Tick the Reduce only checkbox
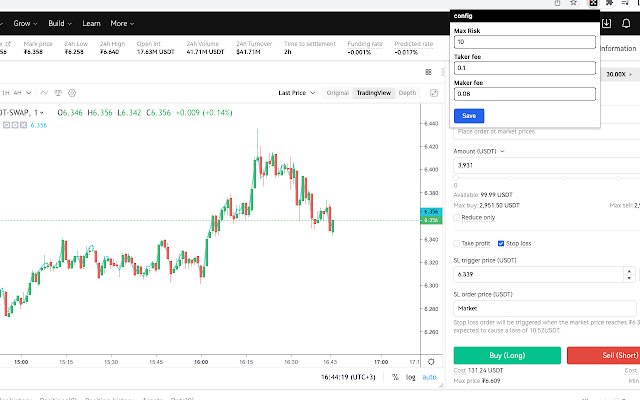The image size is (640, 400). pos(457,218)
